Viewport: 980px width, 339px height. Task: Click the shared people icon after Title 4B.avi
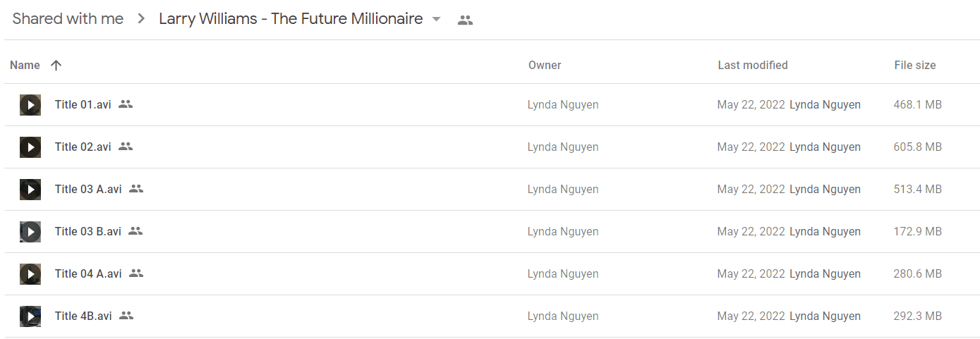tap(126, 316)
